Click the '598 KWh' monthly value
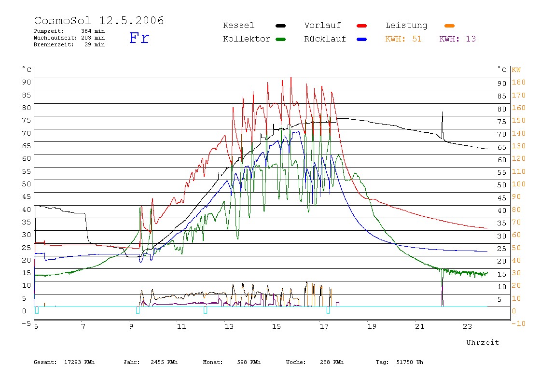 pyautogui.click(x=249, y=362)
